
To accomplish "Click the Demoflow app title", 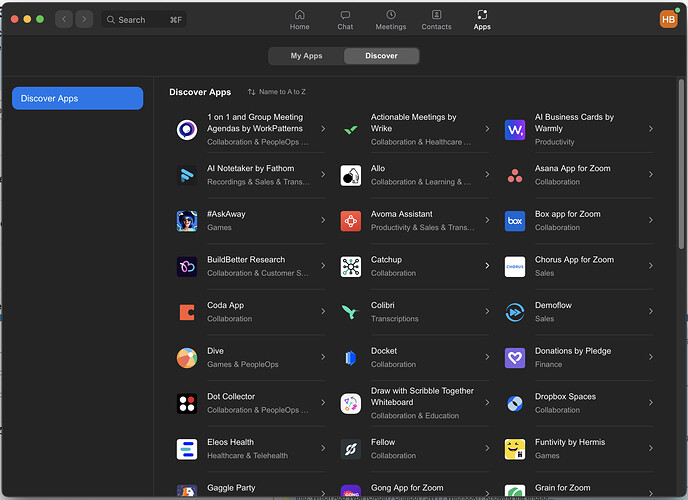I will click(553, 305).
